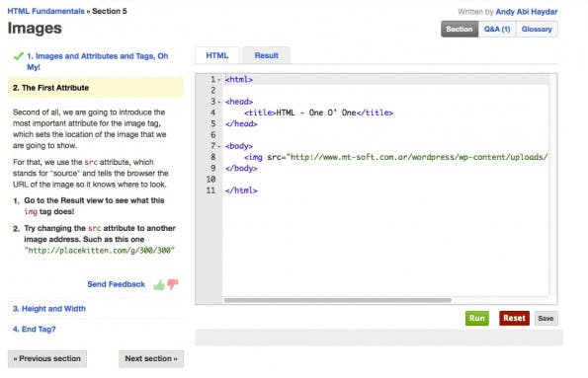This screenshot has width=588, height=378.
Task: Click the Images page heading
Action: [35, 28]
